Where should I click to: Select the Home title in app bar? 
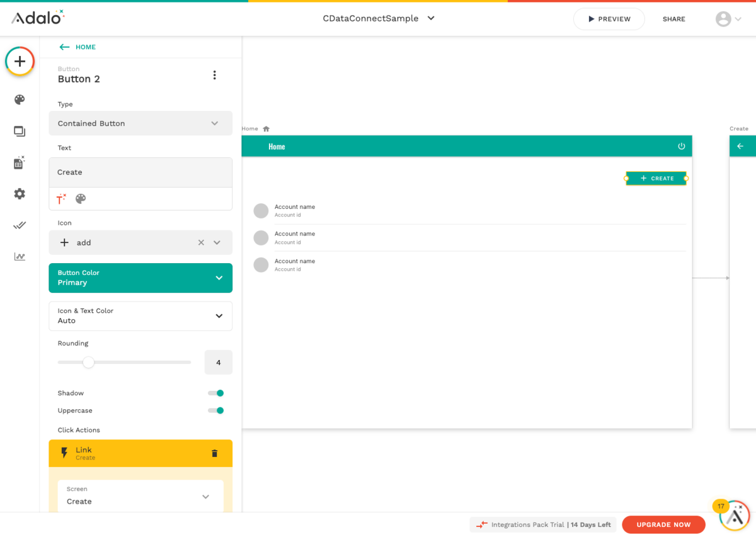[277, 147]
